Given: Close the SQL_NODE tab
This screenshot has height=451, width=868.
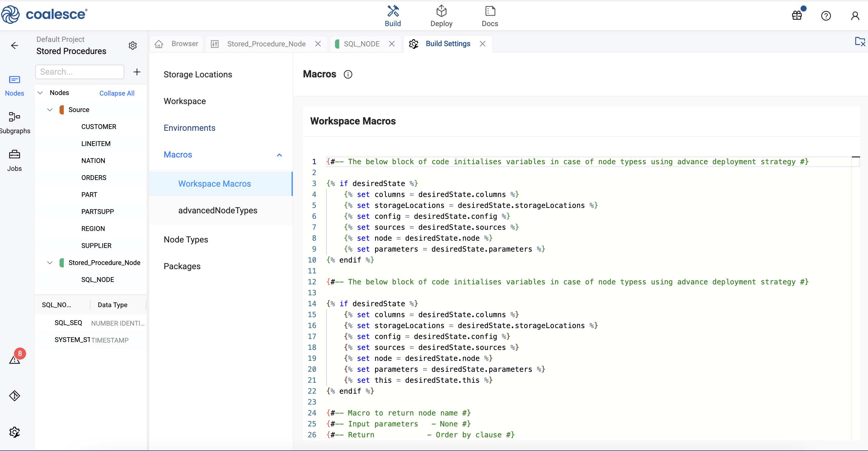Looking at the screenshot, I should [x=391, y=44].
